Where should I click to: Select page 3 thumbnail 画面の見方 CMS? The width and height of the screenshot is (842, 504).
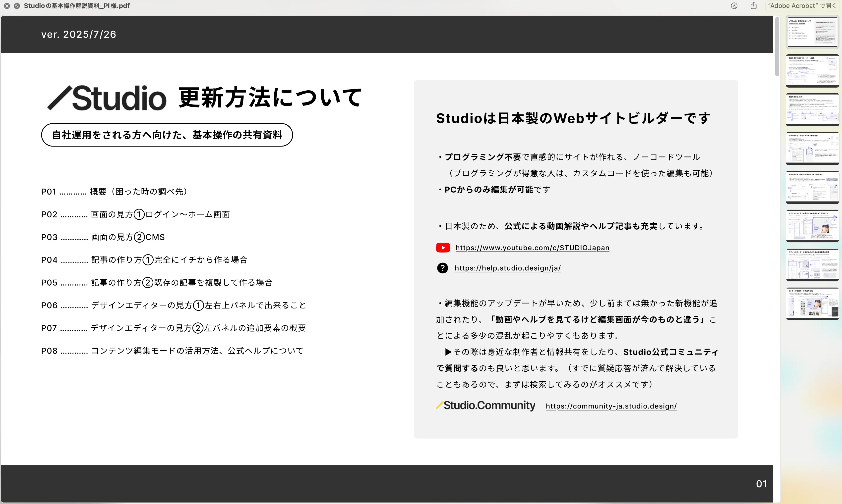coord(812,110)
